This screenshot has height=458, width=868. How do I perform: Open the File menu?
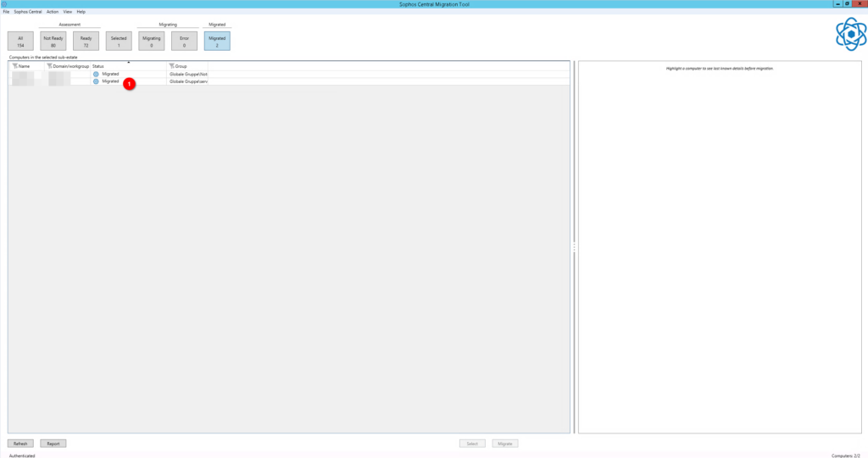pyautogui.click(x=6, y=12)
